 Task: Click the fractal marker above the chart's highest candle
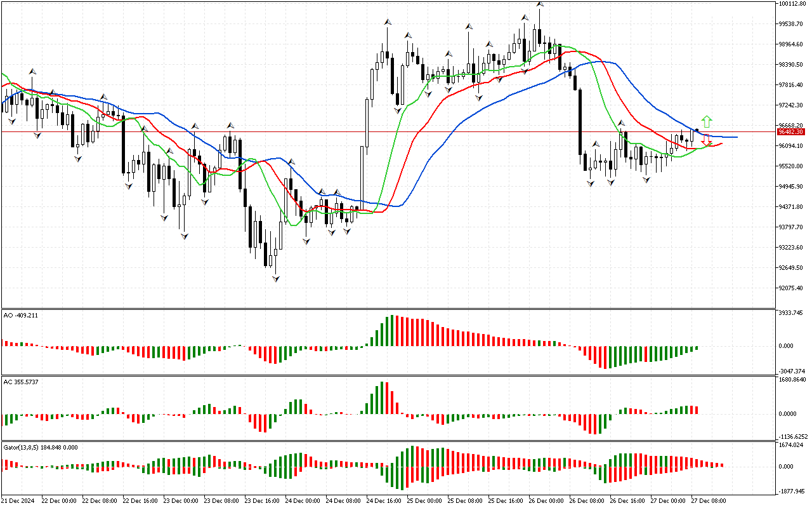pyautogui.click(x=540, y=4)
